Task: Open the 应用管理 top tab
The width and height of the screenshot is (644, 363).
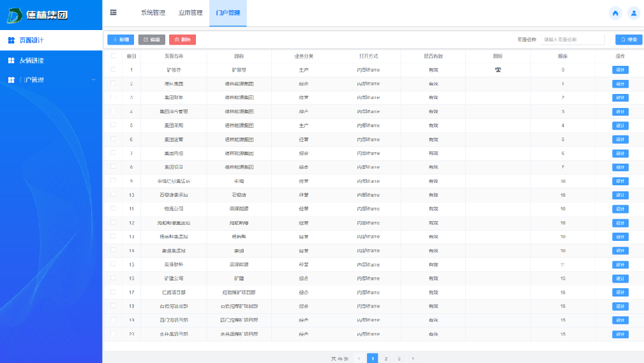Action: click(190, 13)
